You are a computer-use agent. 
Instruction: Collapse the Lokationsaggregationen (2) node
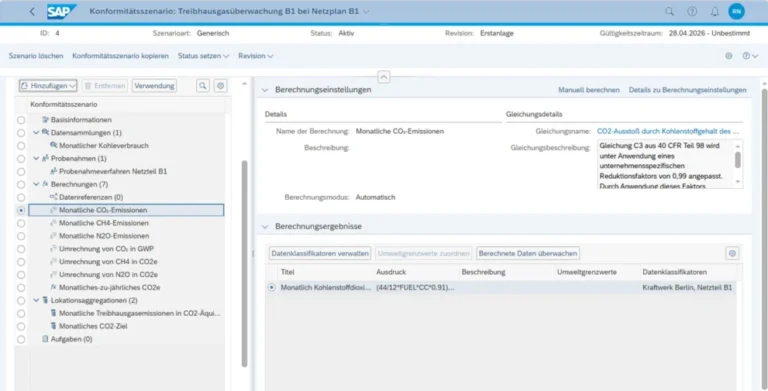(x=36, y=300)
